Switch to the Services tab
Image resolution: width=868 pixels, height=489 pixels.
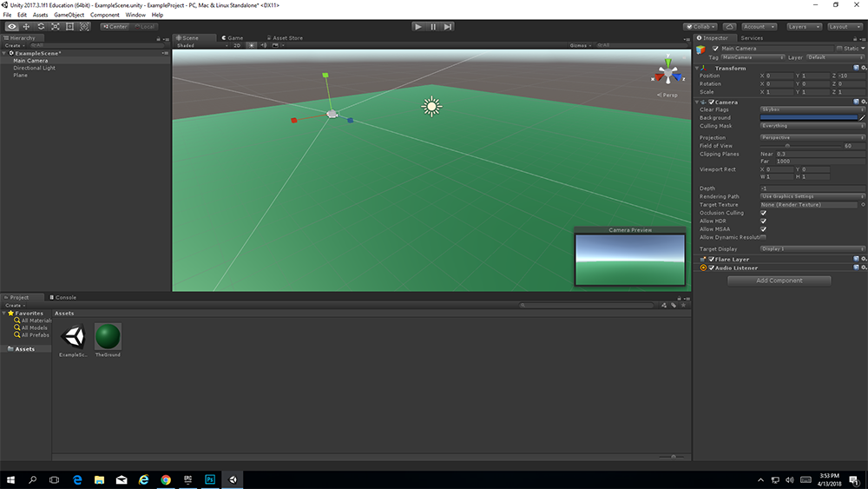752,38
